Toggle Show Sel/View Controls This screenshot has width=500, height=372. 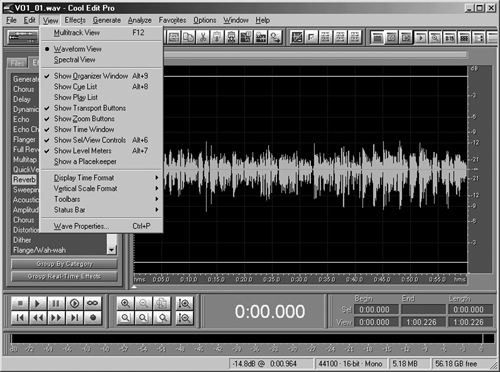(101, 140)
